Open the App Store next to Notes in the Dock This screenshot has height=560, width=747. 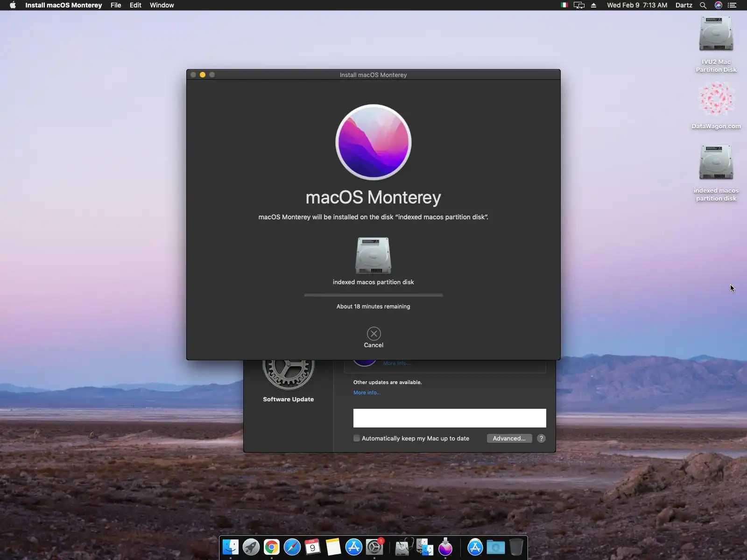pos(354,547)
